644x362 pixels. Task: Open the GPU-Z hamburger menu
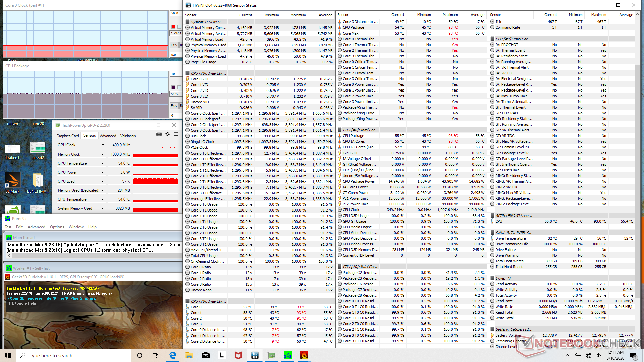[x=176, y=134]
